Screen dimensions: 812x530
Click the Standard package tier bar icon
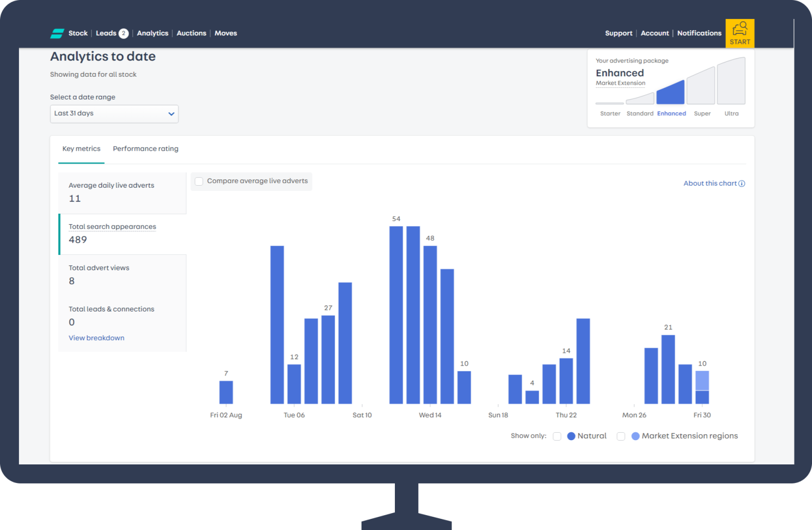(x=640, y=98)
